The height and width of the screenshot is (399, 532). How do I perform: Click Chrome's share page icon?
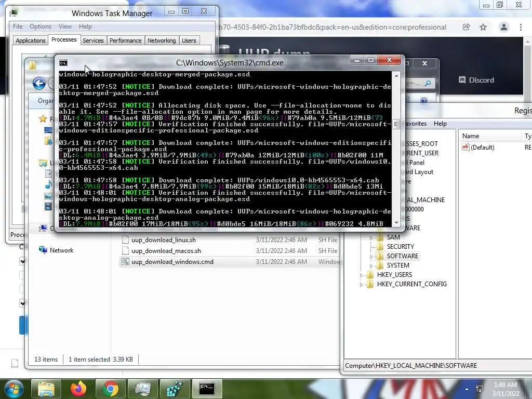coord(466,27)
